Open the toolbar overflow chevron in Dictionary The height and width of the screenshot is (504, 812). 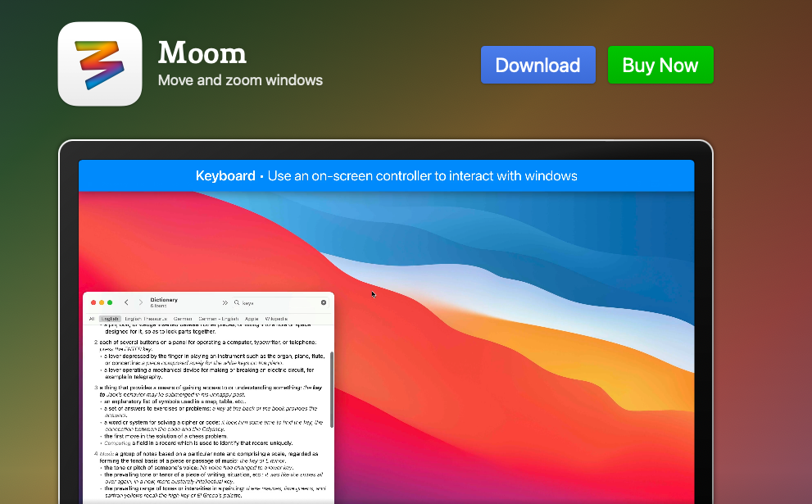click(x=225, y=302)
